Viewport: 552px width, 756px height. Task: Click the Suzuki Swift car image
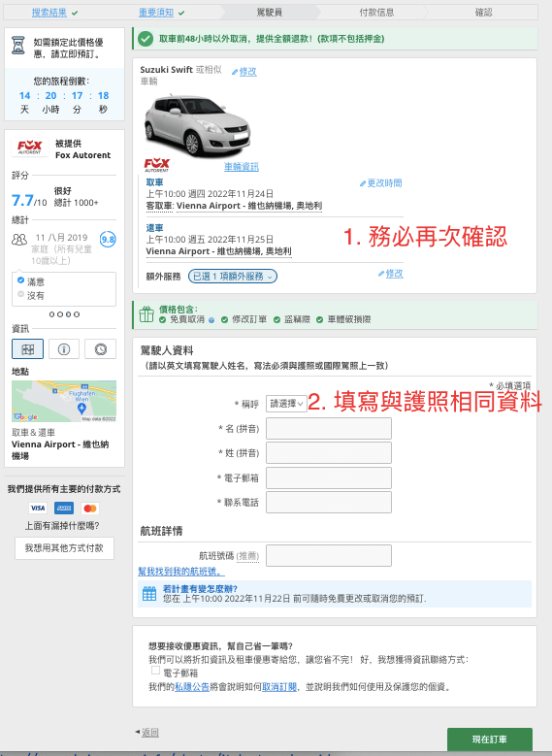(x=197, y=125)
